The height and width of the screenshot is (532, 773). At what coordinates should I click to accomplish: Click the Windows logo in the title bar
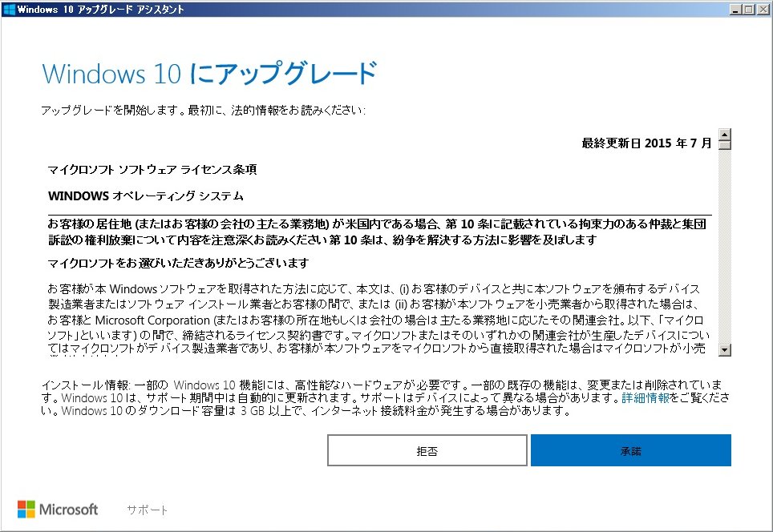coord(9,10)
